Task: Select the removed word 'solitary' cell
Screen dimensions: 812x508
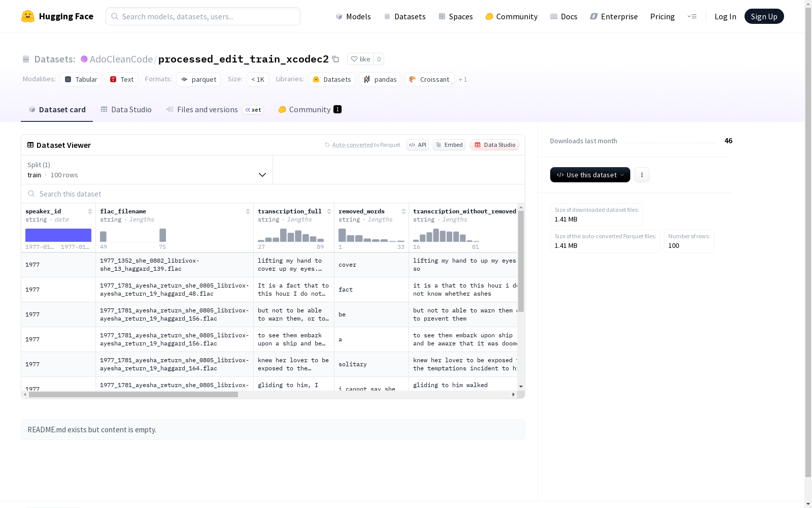Action: (x=371, y=364)
